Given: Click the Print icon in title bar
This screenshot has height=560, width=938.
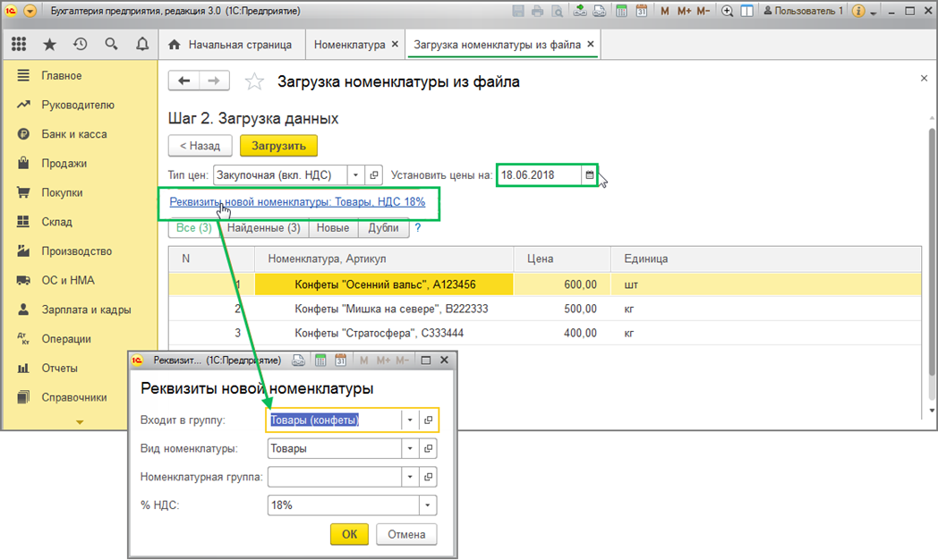Looking at the screenshot, I should coord(538,11).
